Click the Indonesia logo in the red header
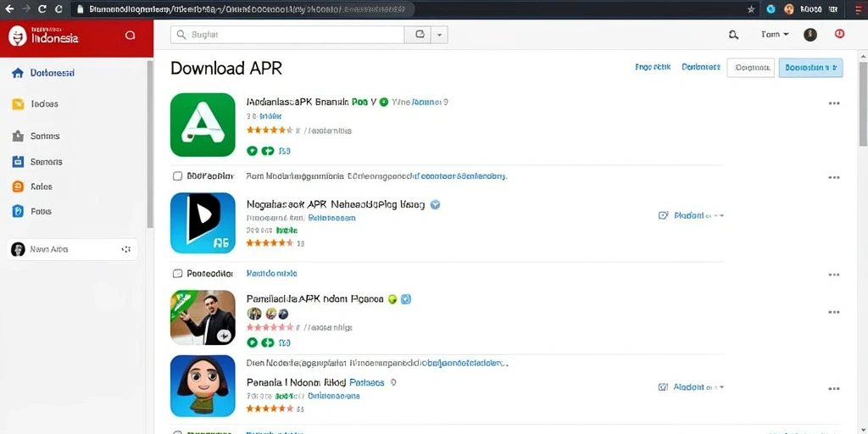The height and width of the screenshot is (434, 868). point(18,37)
